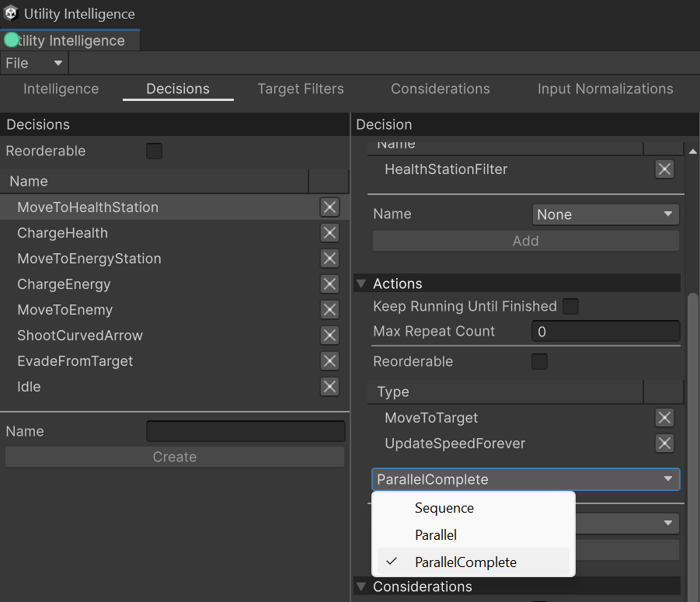Click the Add target filter button
The height and width of the screenshot is (602, 700).
pos(526,241)
